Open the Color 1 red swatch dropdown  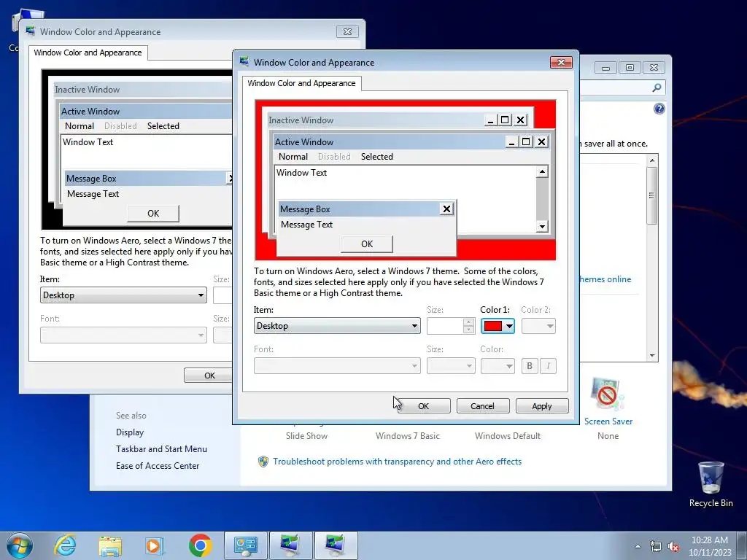498,326
